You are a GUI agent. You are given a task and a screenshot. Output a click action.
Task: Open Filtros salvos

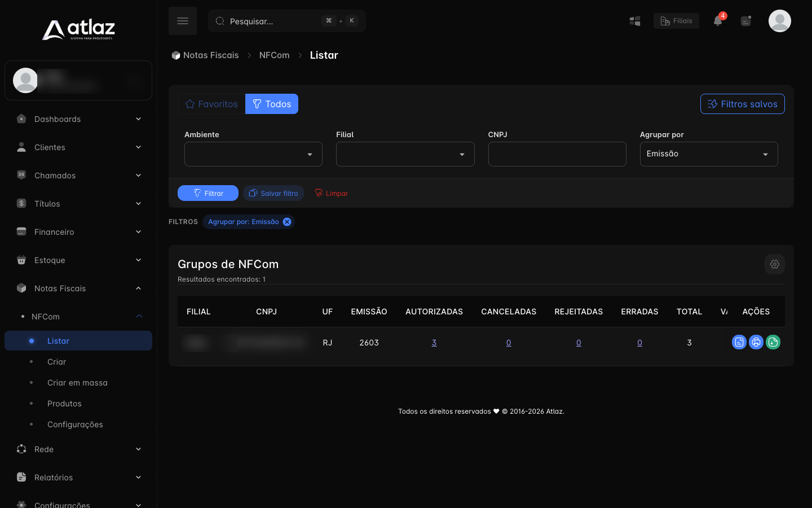pos(743,104)
